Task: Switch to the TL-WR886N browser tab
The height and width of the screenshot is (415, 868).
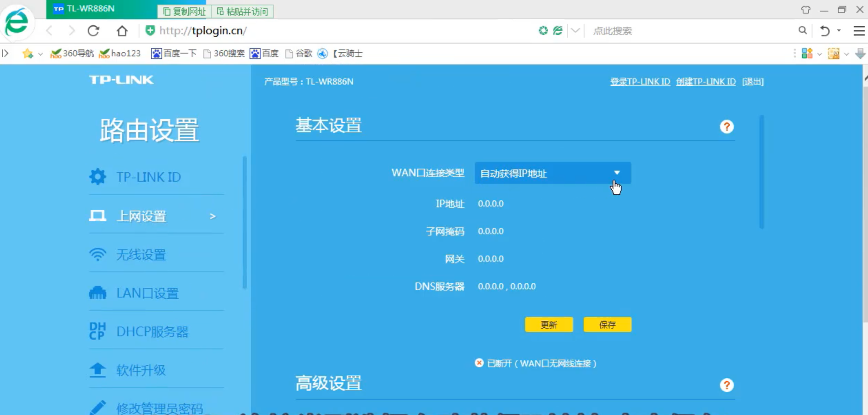Action: [x=91, y=9]
